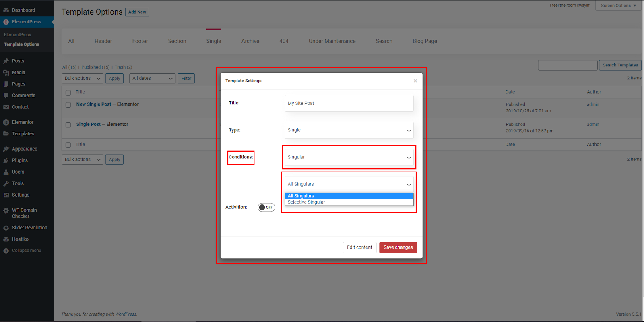Image resolution: width=644 pixels, height=322 pixels.
Task: Click the top Apply button
Action: (115, 78)
